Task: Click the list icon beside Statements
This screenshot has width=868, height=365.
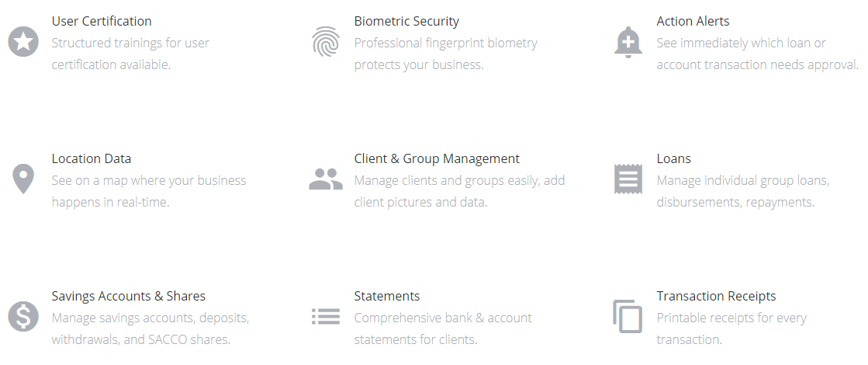Action: [x=326, y=316]
